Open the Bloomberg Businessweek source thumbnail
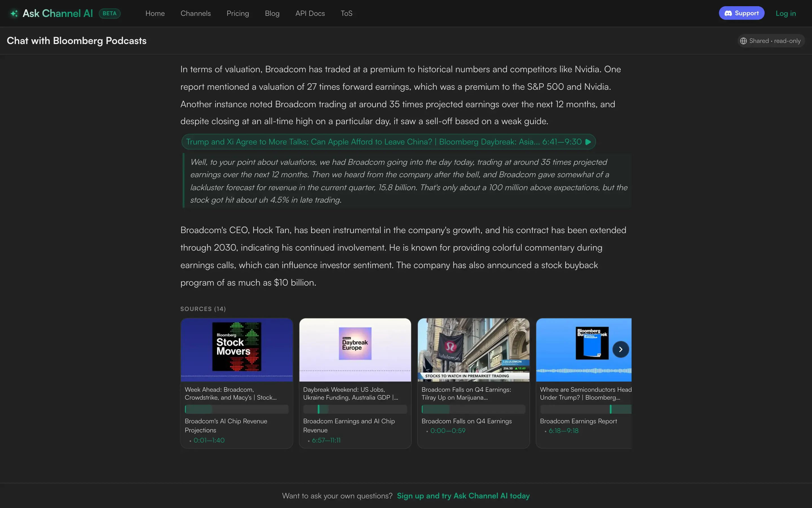The image size is (812, 508). point(584,350)
